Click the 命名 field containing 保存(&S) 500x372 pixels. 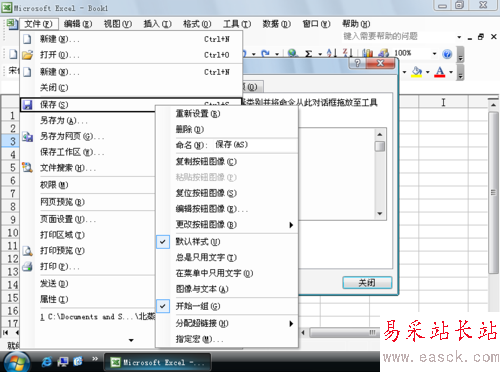[x=255, y=145]
